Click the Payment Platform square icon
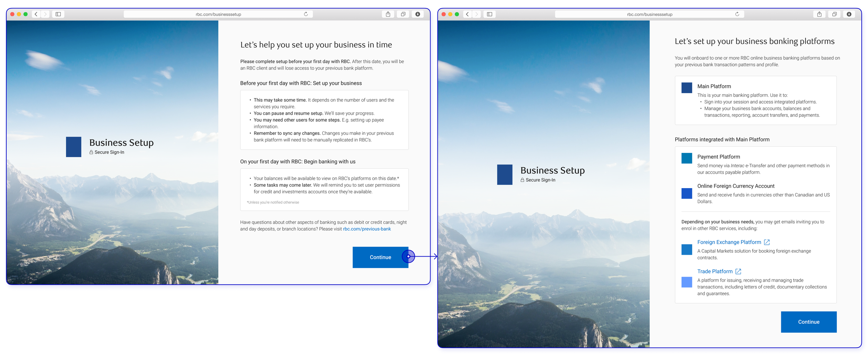The height and width of the screenshot is (356, 868). [x=686, y=158]
